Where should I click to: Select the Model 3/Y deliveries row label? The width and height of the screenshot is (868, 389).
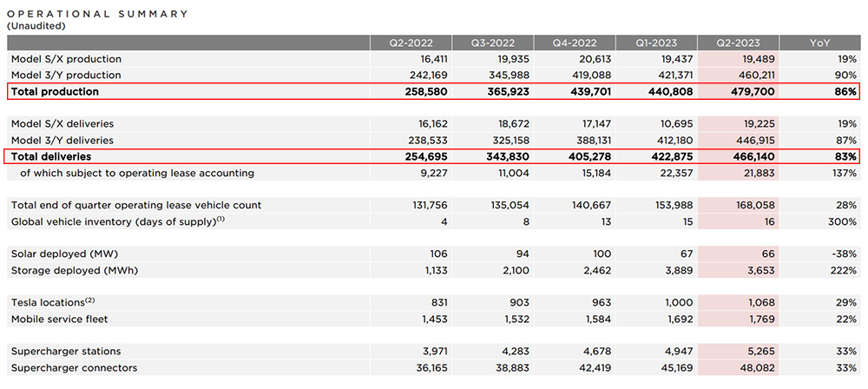(62, 140)
